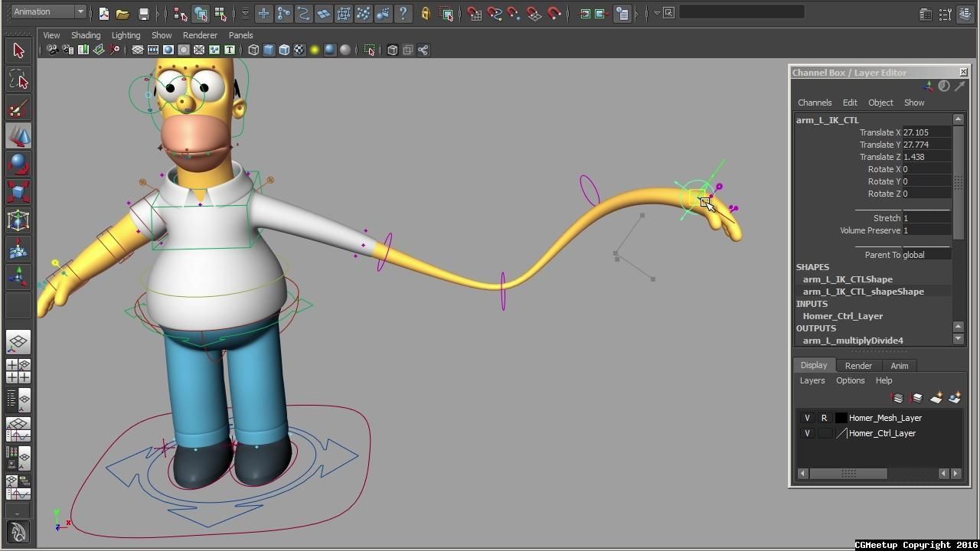The image size is (980, 551).
Task: Toggle the R reference state of Homer_Mesh_Layer
Action: pos(825,418)
